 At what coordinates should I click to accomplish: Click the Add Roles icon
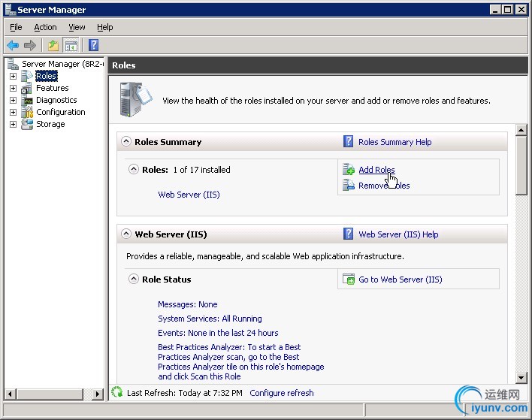coord(349,169)
